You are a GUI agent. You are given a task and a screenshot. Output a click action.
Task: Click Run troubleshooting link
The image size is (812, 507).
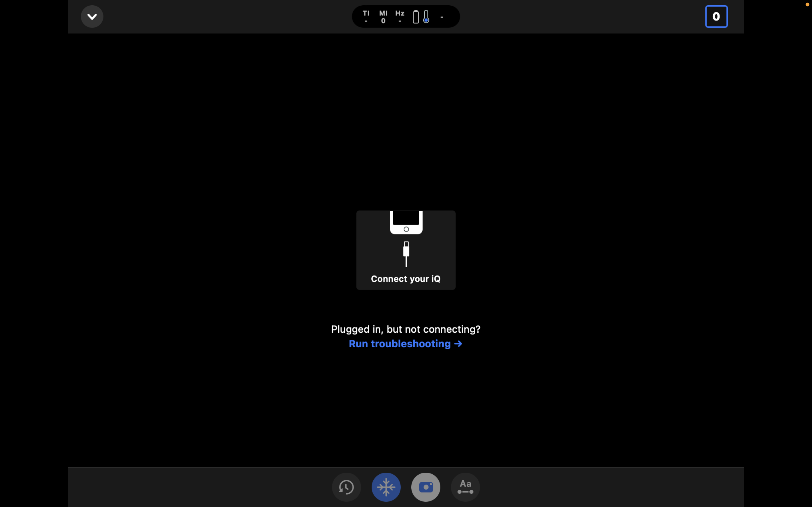(x=400, y=344)
